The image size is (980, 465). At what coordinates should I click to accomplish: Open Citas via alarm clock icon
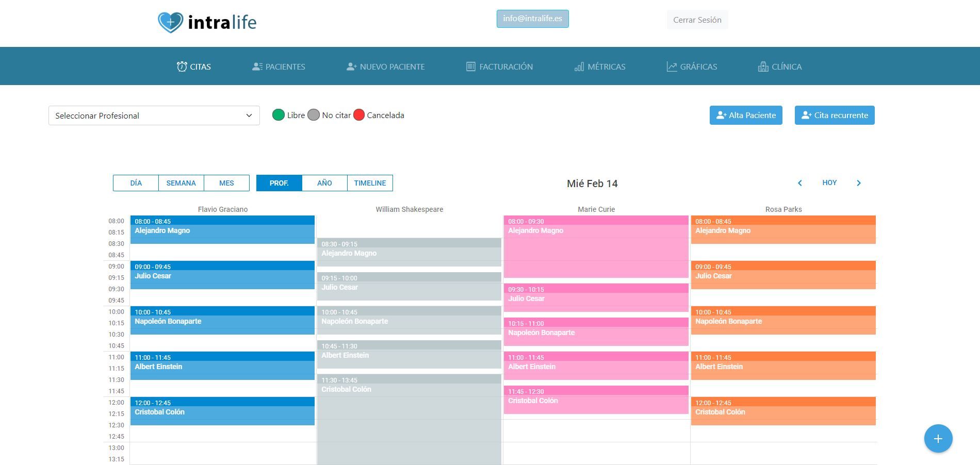(x=182, y=67)
